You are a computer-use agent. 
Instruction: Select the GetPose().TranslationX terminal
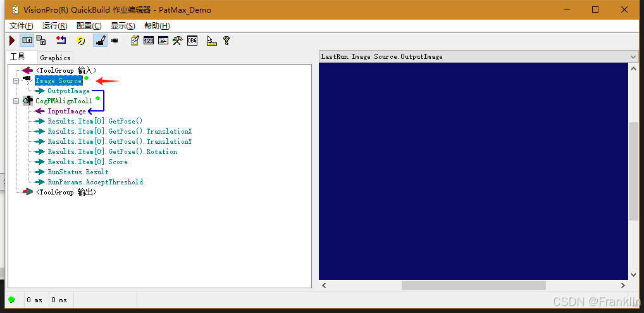pyautogui.click(x=120, y=131)
